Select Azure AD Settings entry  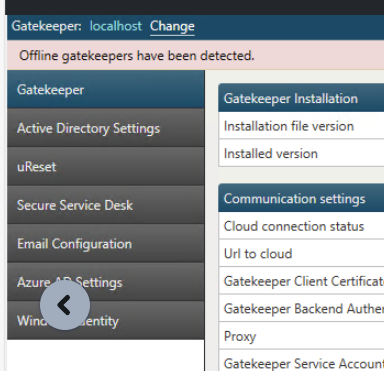point(106,282)
